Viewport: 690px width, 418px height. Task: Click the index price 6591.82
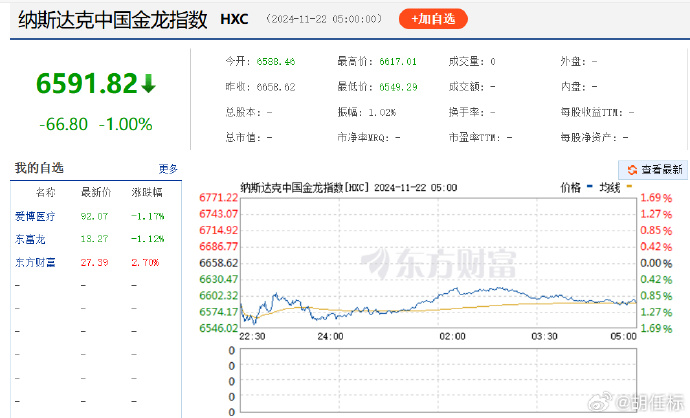click(87, 84)
